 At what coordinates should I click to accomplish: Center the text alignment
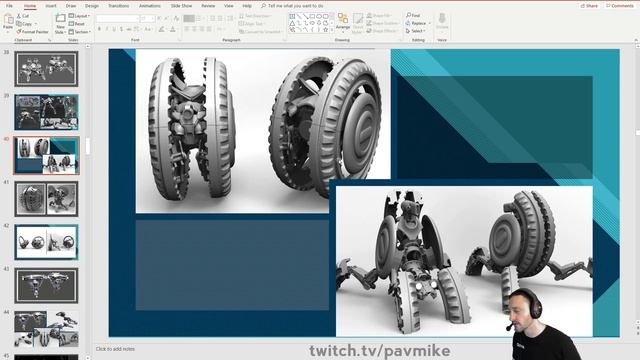[194, 29]
